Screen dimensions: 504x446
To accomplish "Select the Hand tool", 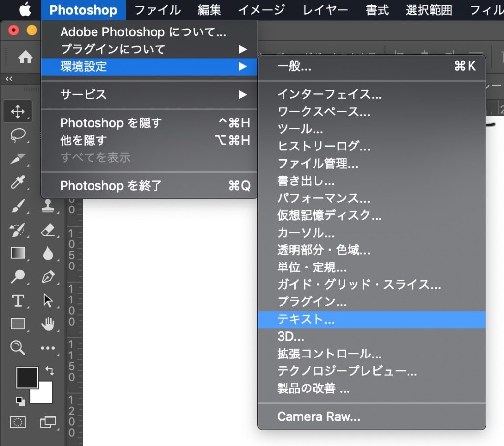I will [x=48, y=324].
